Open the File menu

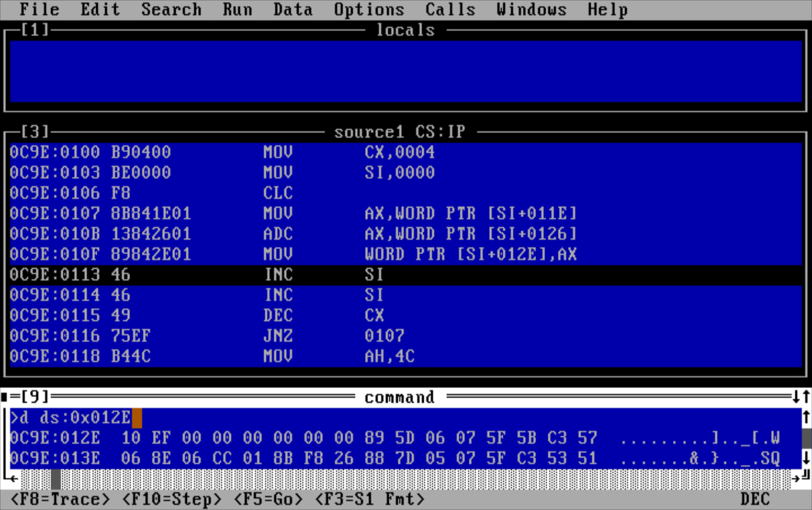point(39,9)
